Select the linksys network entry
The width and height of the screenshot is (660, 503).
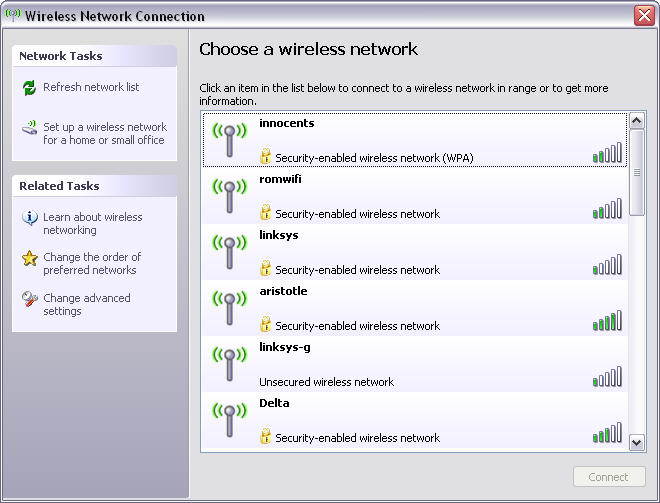click(278, 236)
